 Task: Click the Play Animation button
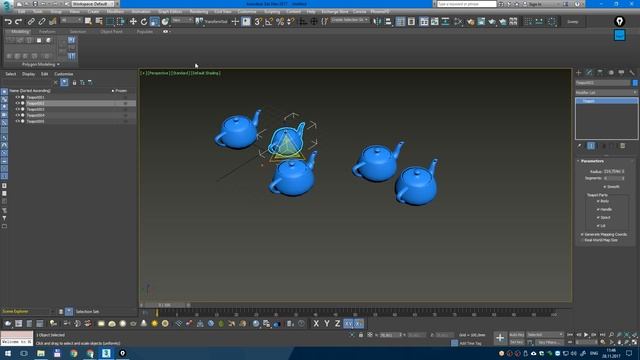tap(586, 335)
